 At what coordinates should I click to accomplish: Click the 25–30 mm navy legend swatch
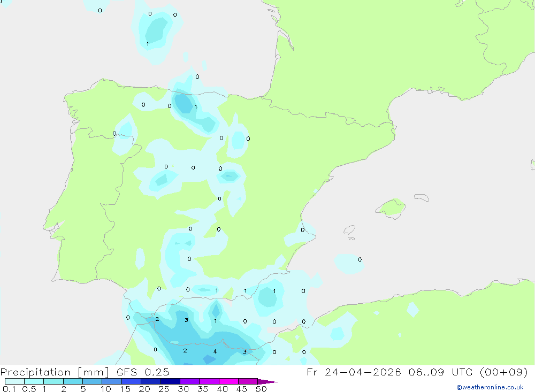[x=170, y=381]
